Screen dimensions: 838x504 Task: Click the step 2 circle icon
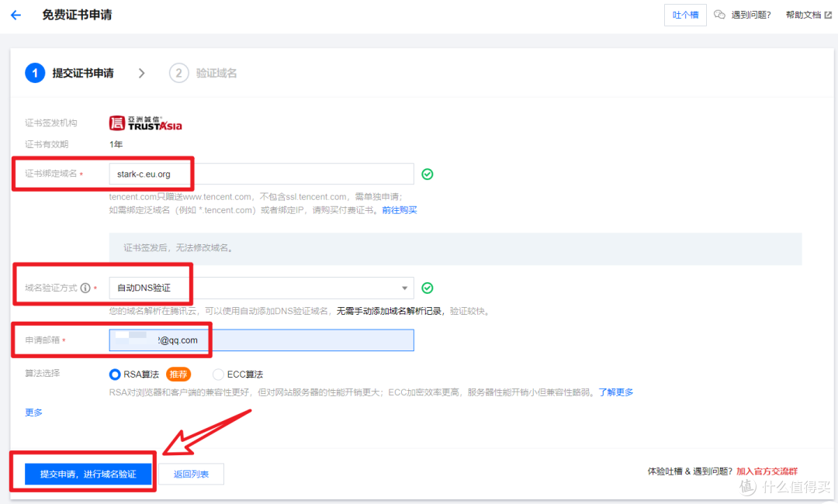point(178,73)
